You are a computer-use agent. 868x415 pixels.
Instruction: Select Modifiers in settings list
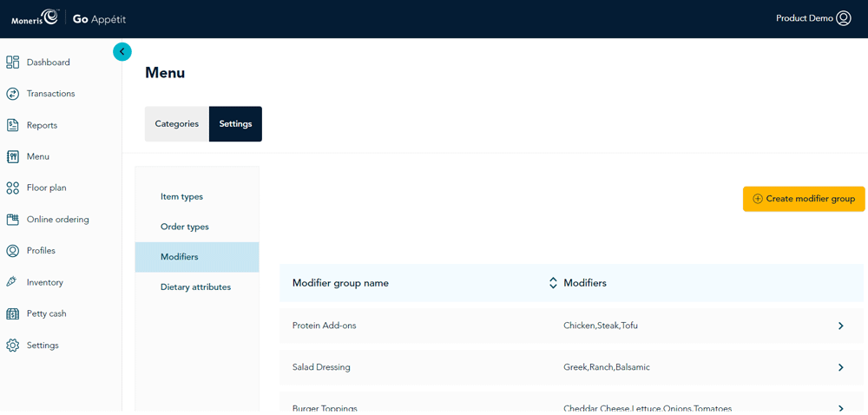(197, 257)
